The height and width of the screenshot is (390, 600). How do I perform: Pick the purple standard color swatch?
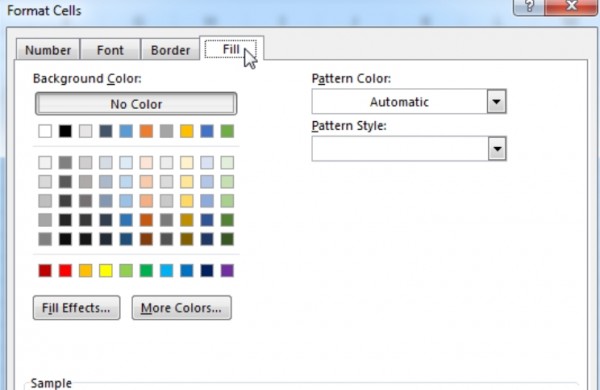227,271
